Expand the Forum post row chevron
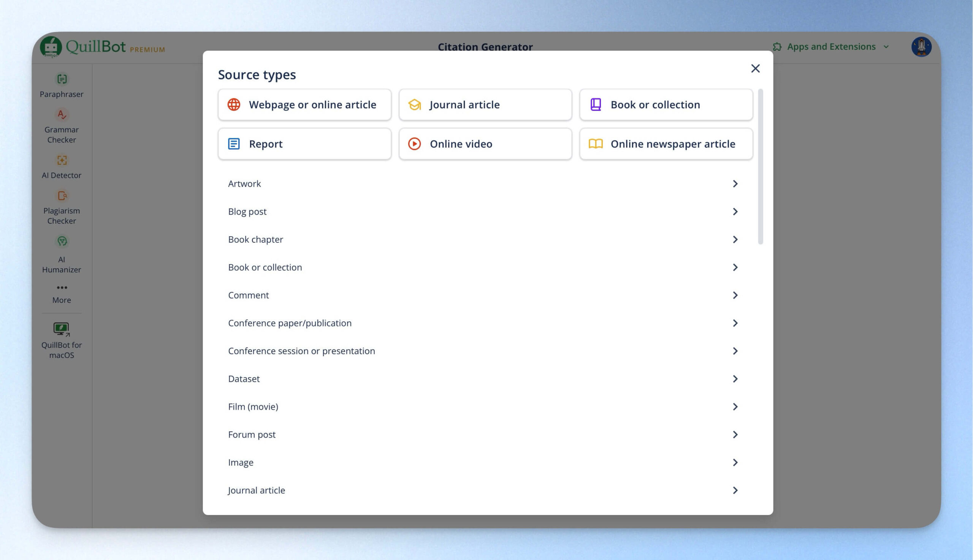 point(735,435)
